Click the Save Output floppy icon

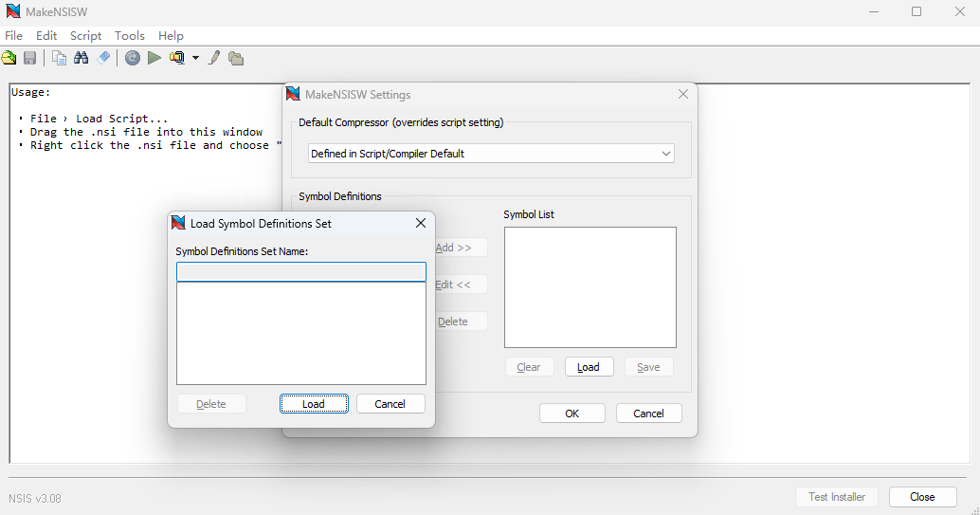(30, 58)
